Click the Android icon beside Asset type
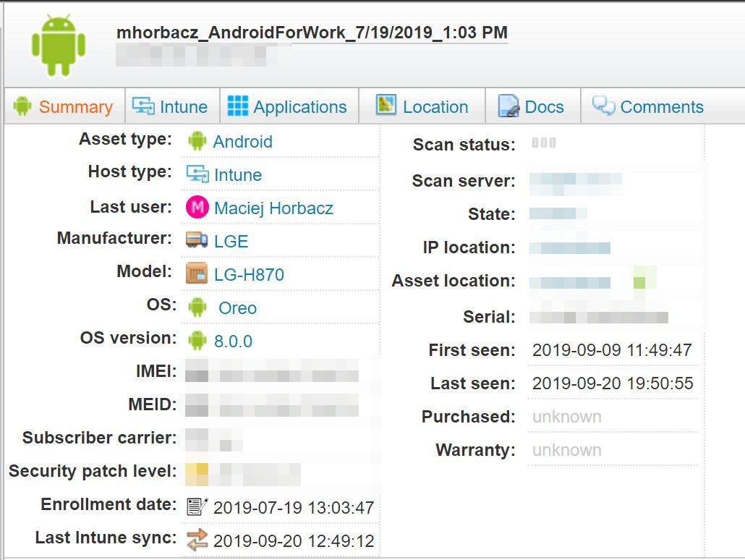Image resolution: width=745 pixels, height=560 pixels. pos(197,141)
